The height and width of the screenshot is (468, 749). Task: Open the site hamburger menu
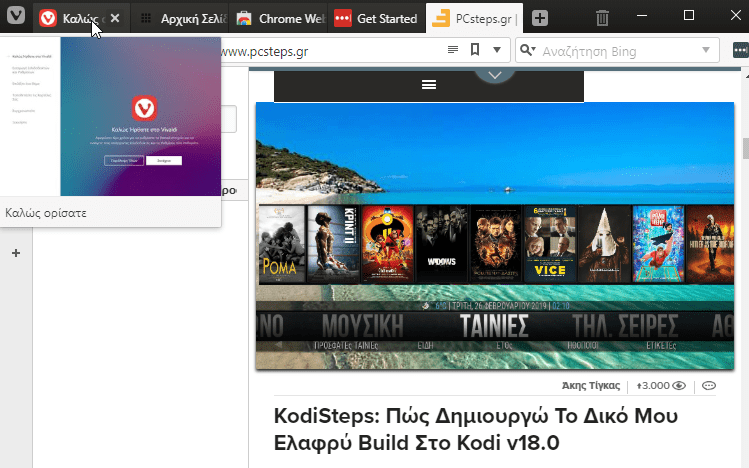[429, 85]
